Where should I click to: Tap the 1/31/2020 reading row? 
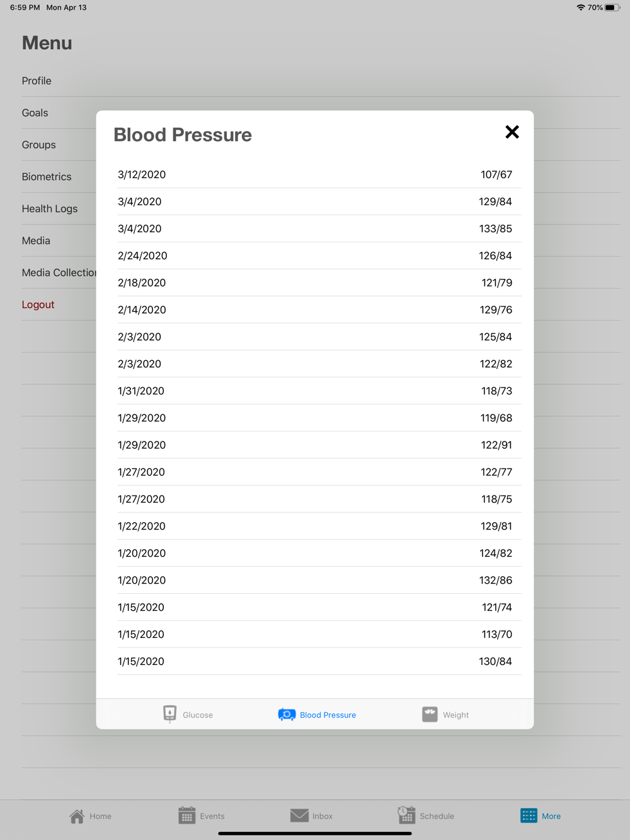click(x=315, y=391)
